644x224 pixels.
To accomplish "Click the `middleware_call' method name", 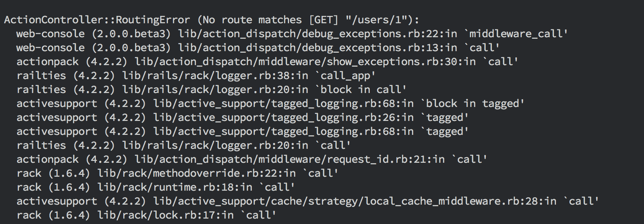I will tap(516, 34).
